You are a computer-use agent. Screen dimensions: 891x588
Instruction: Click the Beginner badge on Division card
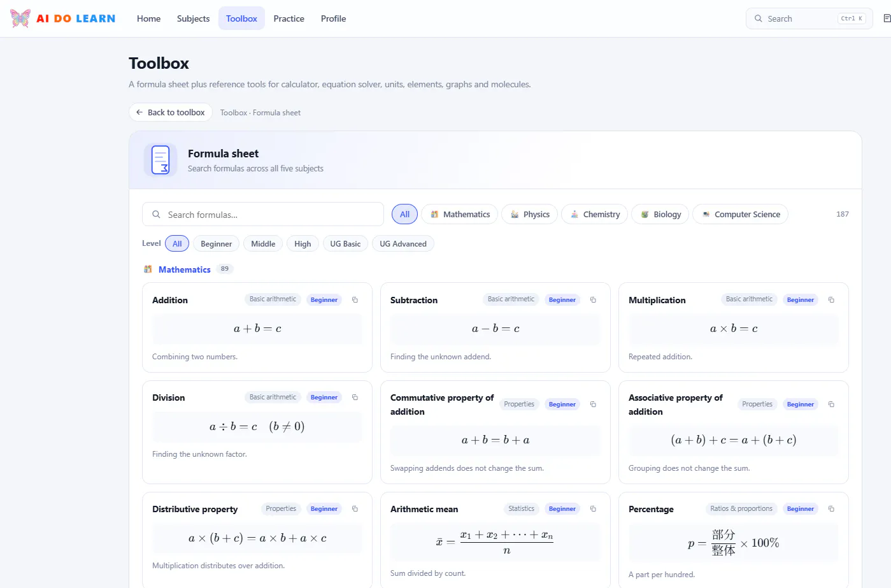point(324,398)
